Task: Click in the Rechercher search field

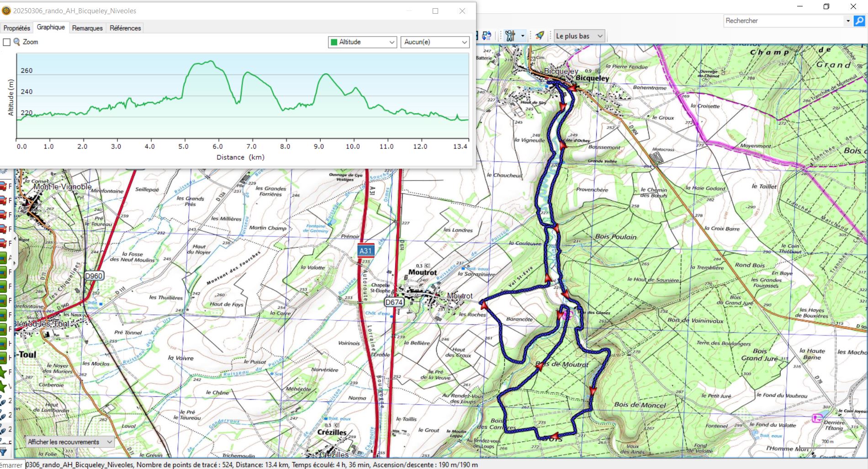Action: [x=783, y=21]
